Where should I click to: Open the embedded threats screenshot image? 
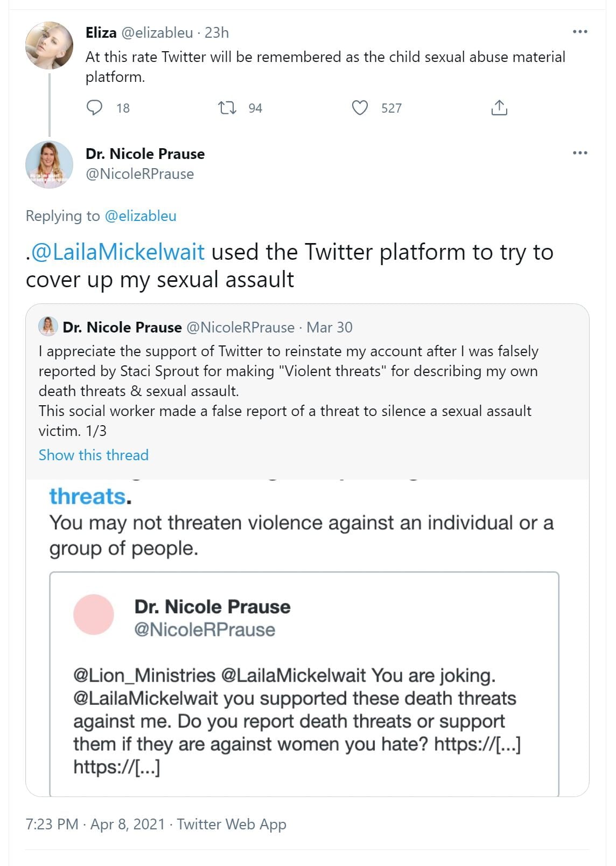(x=307, y=636)
